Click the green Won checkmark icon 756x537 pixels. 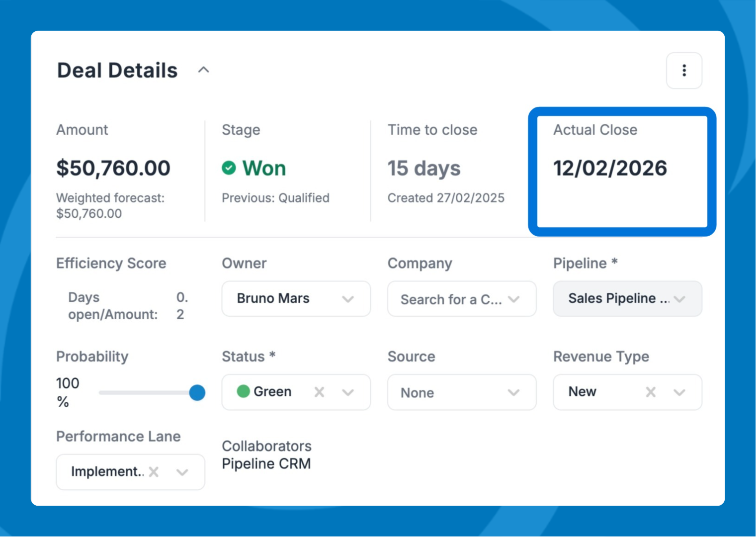click(x=229, y=168)
